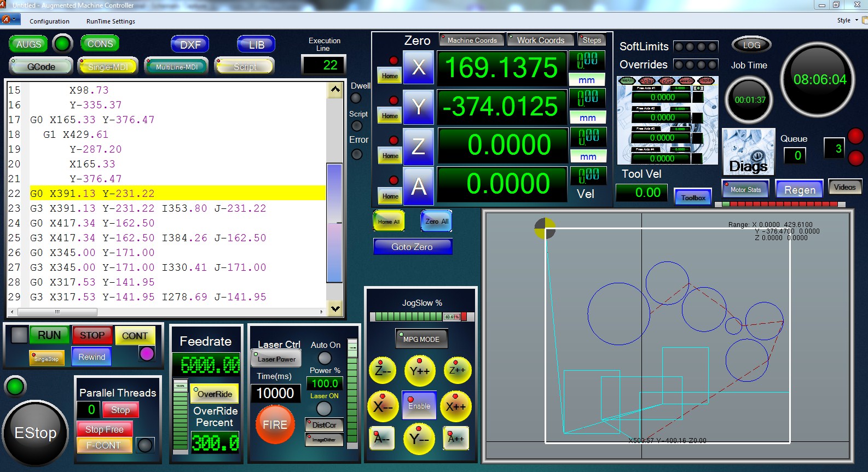This screenshot has width=868, height=472.
Task: Jog the machine with the Y++ button
Action: click(419, 371)
